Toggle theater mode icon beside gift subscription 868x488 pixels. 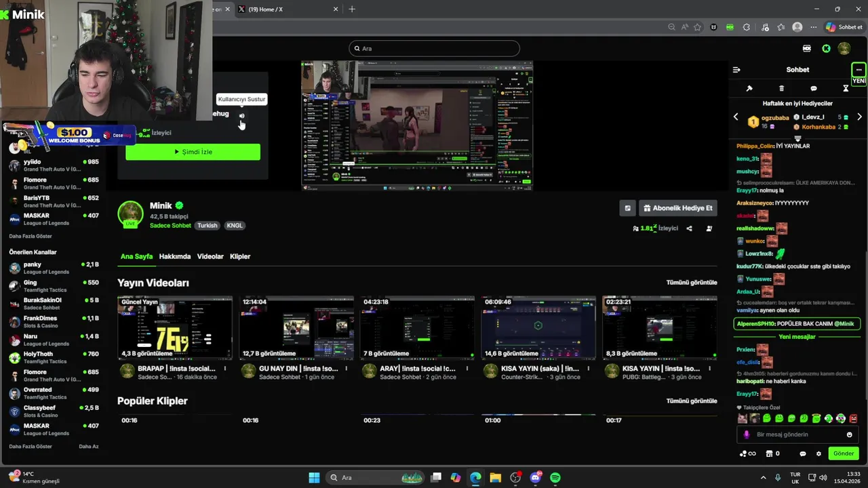627,208
